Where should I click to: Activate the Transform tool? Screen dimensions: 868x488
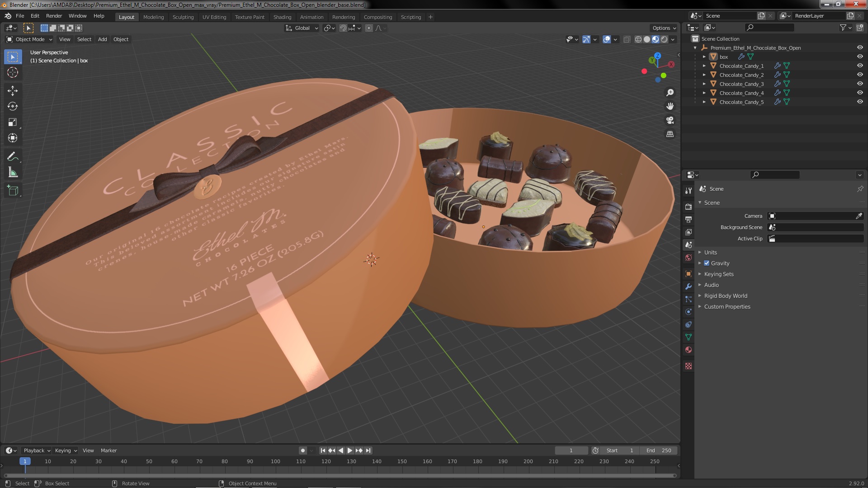click(13, 138)
